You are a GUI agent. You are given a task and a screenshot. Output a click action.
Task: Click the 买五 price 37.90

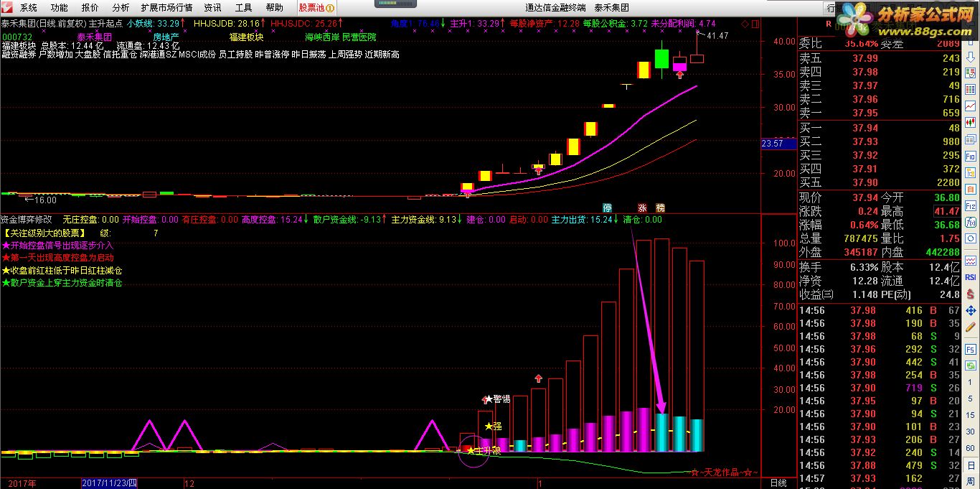(x=864, y=182)
